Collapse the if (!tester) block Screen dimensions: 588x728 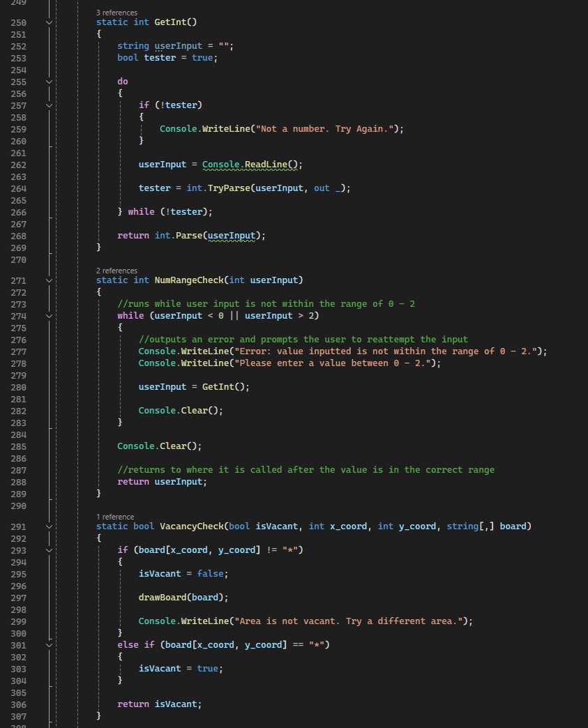pyautogui.click(x=48, y=105)
